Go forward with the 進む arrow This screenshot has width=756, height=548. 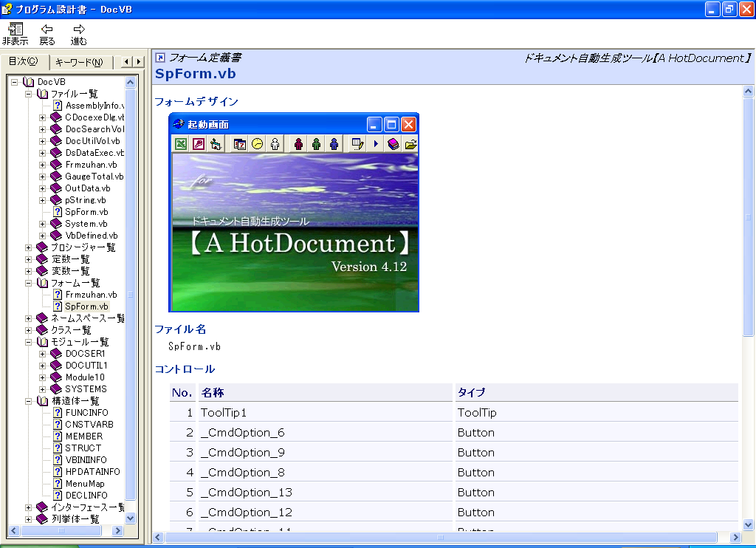(78, 34)
